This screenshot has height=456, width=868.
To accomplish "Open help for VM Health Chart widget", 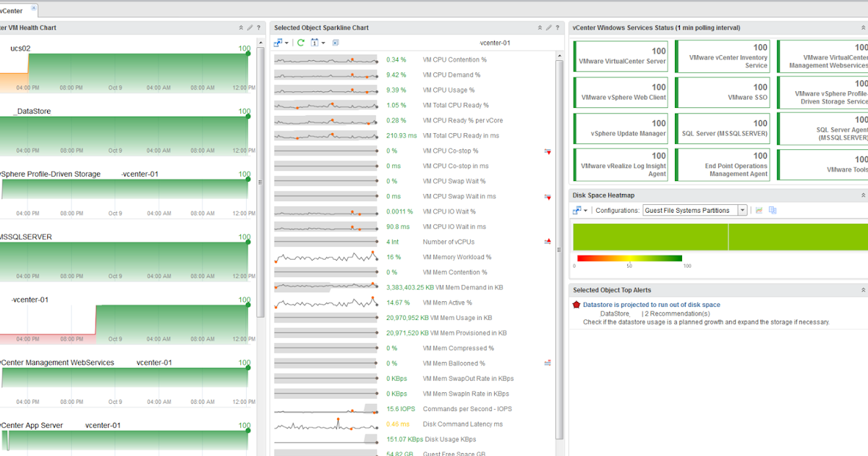I will [258, 28].
